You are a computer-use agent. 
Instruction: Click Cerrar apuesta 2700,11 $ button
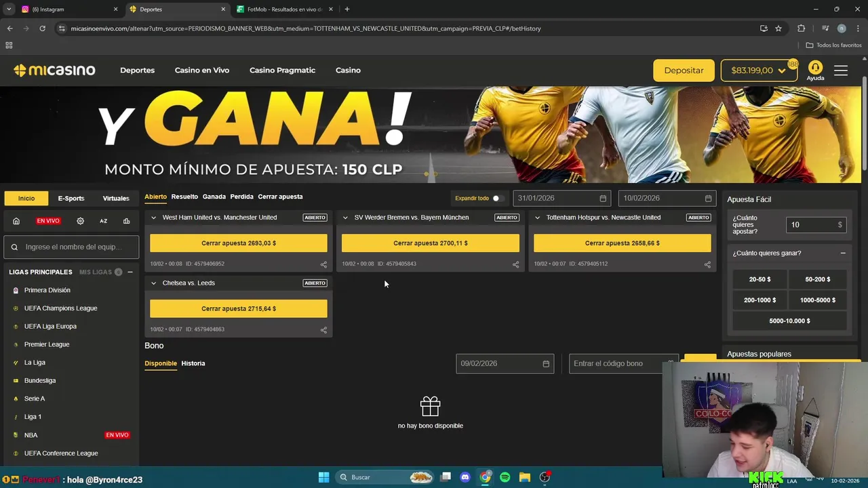coord(431,243)
